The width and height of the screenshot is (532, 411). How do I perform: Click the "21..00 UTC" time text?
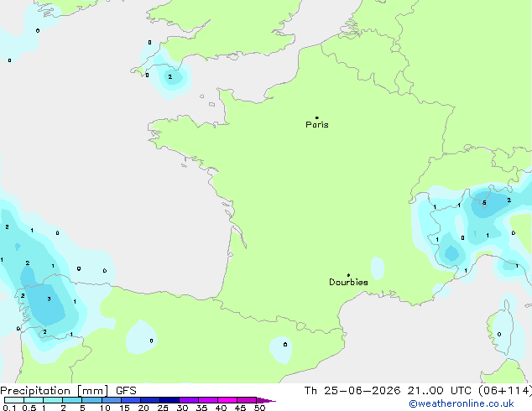[x=440, y=391]
